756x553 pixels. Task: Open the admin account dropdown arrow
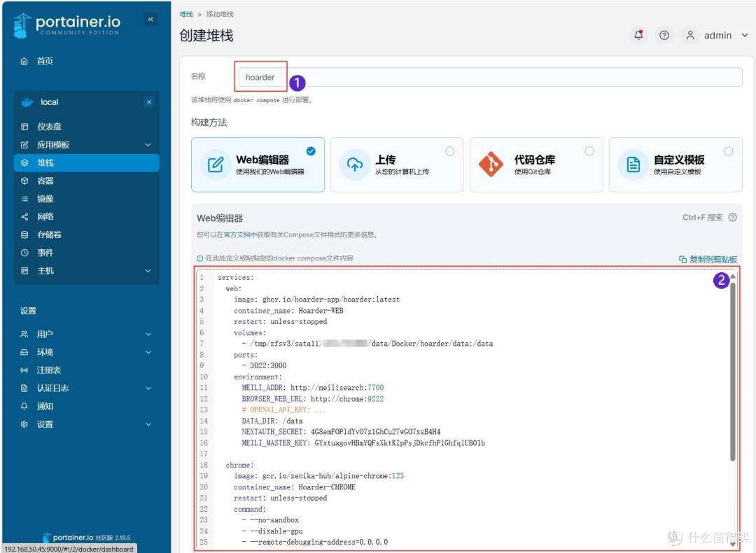(x=744, y=35)
